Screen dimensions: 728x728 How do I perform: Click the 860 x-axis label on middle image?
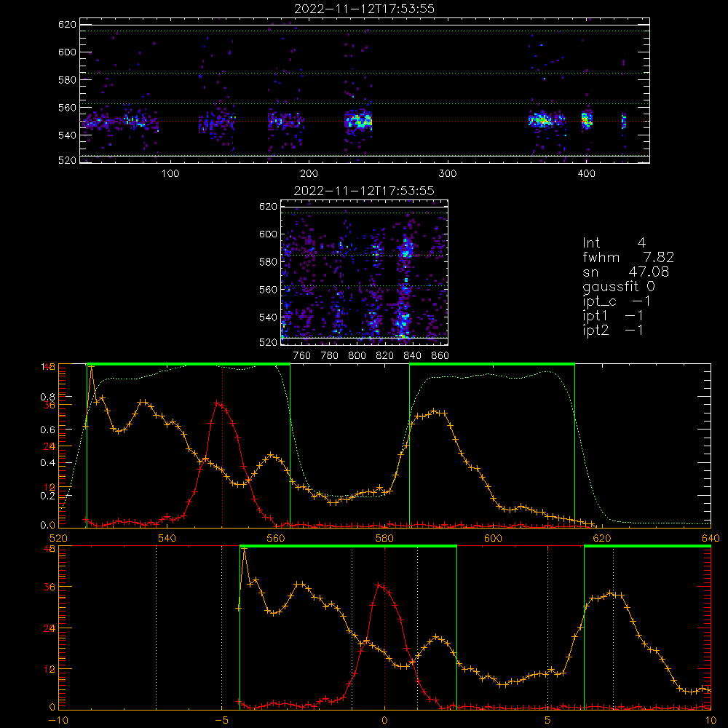click(x=440, y=356)
